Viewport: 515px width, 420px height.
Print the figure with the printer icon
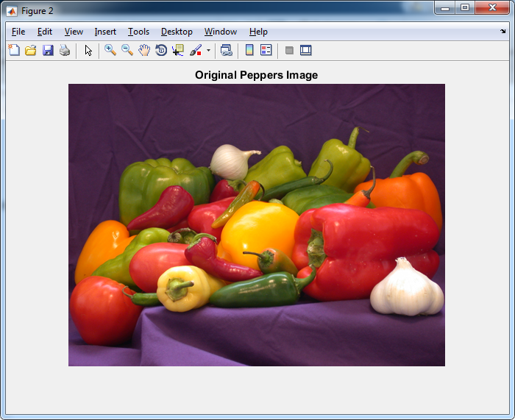click(x=65, y=50)
